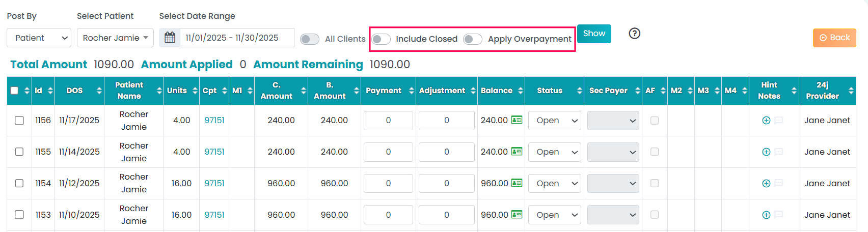
Task: Open the Post By dropdown
Action: point(39,38)
